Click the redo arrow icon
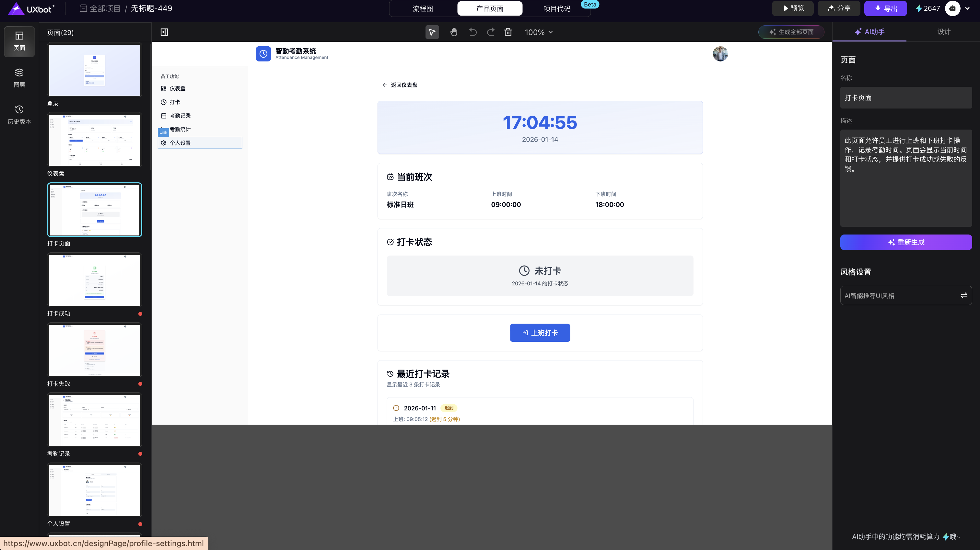This screenshot has height=550, width=980. (x=491, y=32)
